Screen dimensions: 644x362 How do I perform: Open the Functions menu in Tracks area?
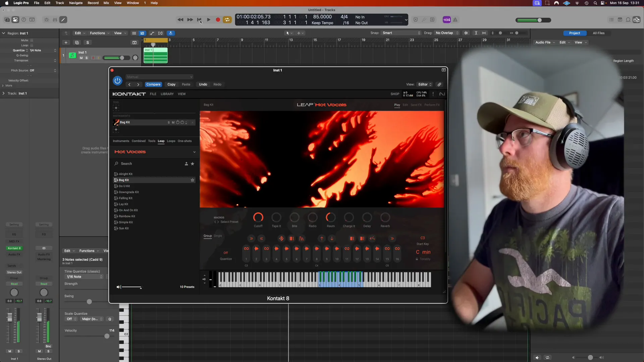[x=99, y=33]
